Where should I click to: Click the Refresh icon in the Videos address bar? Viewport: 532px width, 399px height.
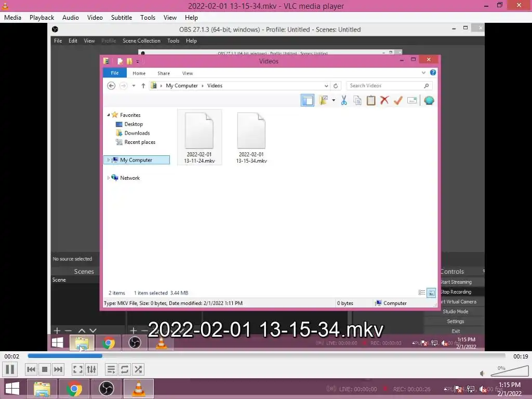(x=336, y=86)
